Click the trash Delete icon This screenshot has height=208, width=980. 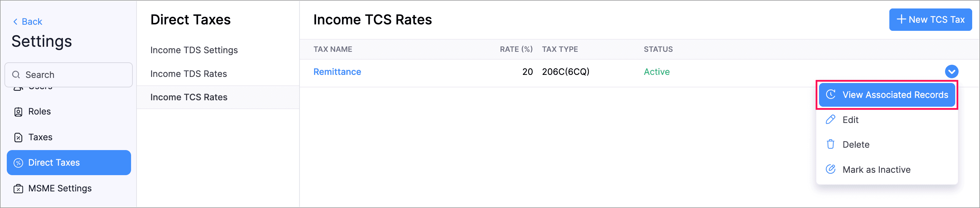831,145
